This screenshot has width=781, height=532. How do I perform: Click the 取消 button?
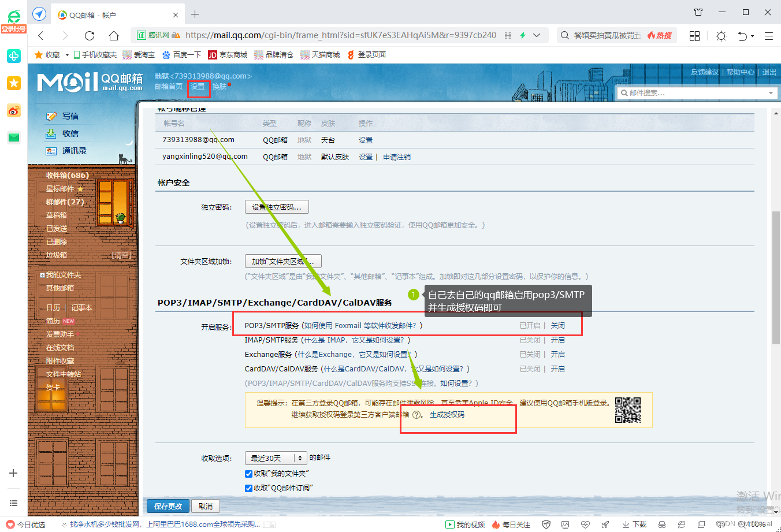206,506
